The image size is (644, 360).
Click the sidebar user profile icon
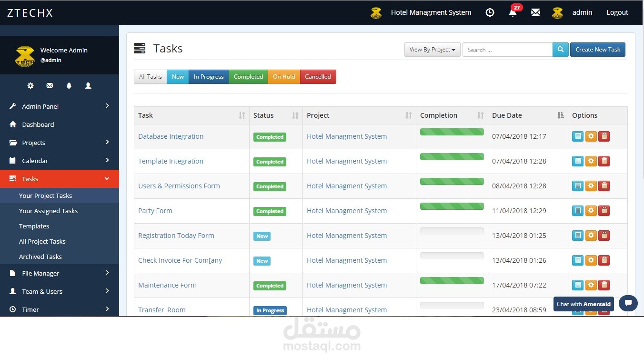click(x=88, y=86)
